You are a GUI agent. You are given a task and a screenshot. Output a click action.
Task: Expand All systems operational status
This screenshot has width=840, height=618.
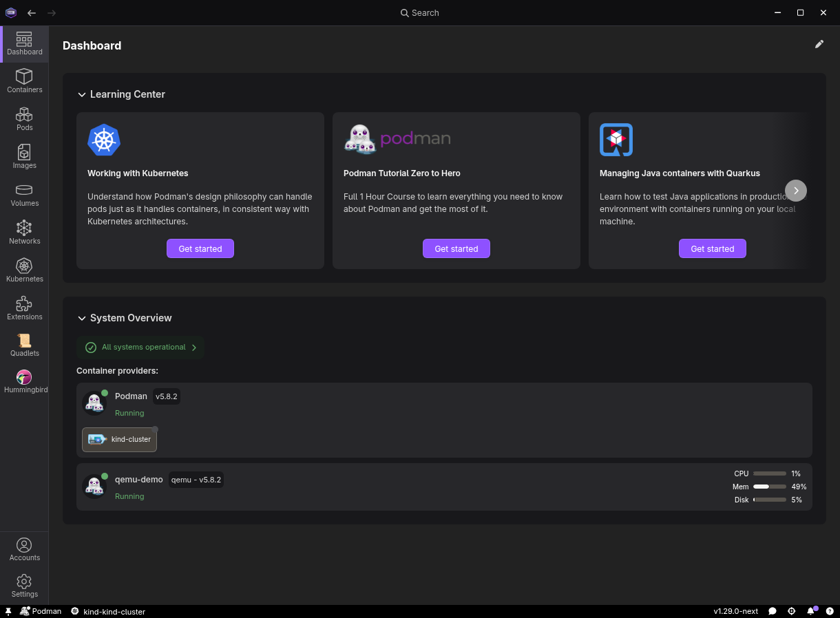click(140, 348)
